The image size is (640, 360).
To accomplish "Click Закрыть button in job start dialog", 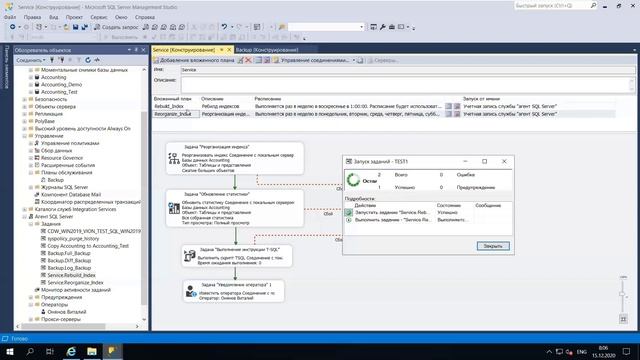I will pos(493,246).
